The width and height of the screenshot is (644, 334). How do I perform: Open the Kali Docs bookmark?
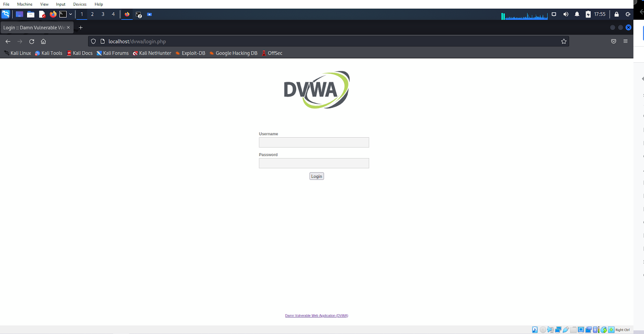80,53
